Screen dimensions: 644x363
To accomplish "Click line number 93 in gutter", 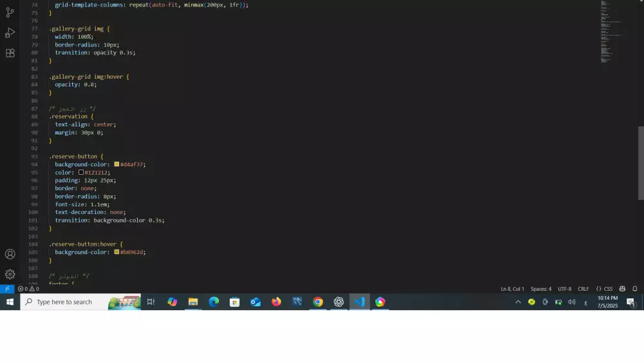I will pos(34,156).
